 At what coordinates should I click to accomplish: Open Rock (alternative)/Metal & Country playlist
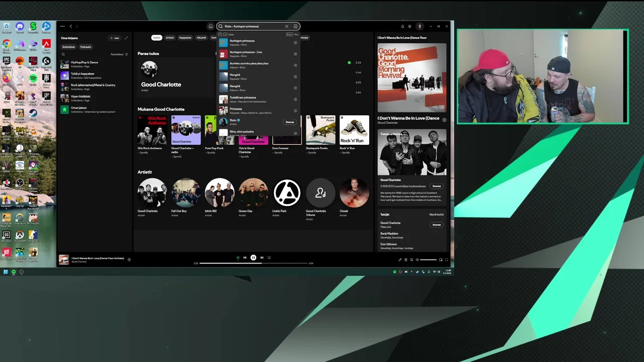click(95, 86)
